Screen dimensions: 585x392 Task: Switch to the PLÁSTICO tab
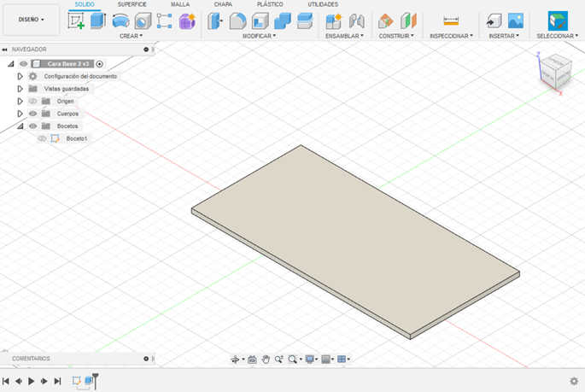(x=270, y=4)
